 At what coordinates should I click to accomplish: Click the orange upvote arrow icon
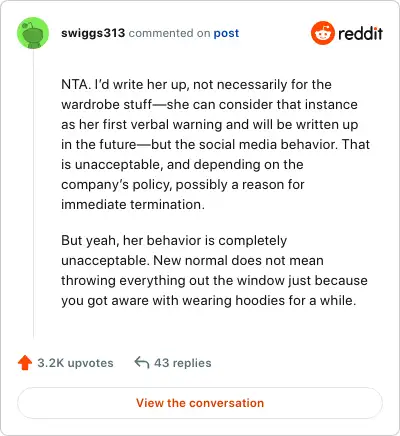pos(25,363)
